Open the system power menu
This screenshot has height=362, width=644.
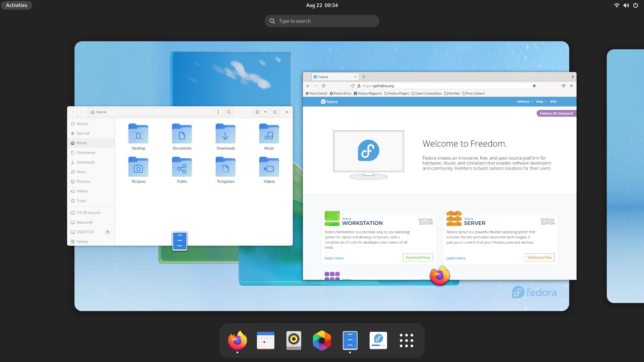coord(635,5)
